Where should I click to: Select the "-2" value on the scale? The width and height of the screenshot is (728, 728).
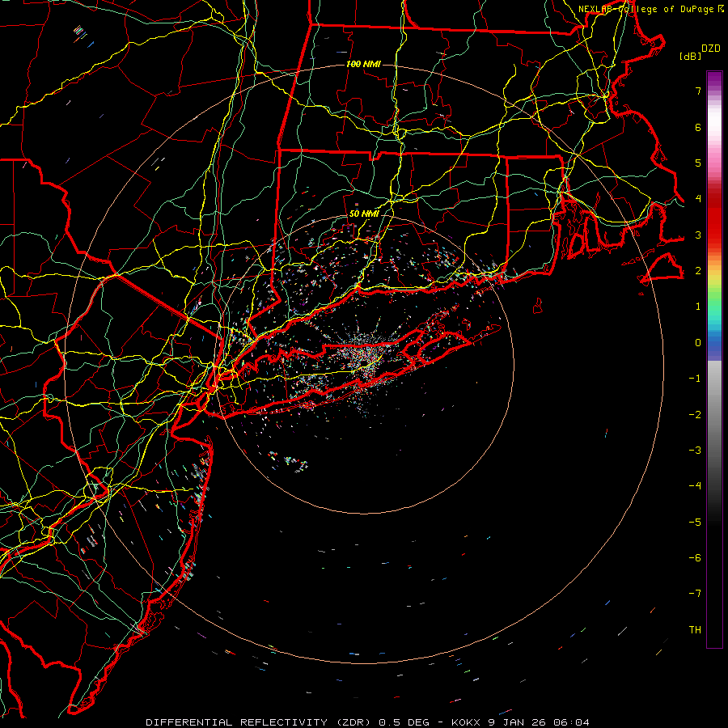coord(695,415)
